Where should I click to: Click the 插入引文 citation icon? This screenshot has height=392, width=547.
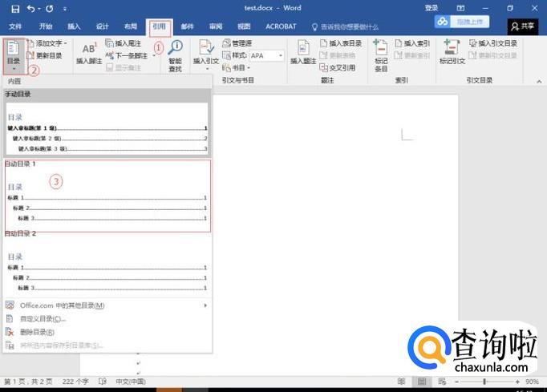click(205, 53)
